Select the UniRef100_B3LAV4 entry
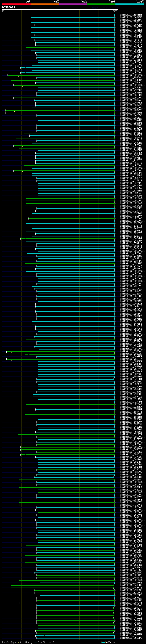The width and height of the screenshot is (146, 644). pyautogui.click(x=131, y=435)
